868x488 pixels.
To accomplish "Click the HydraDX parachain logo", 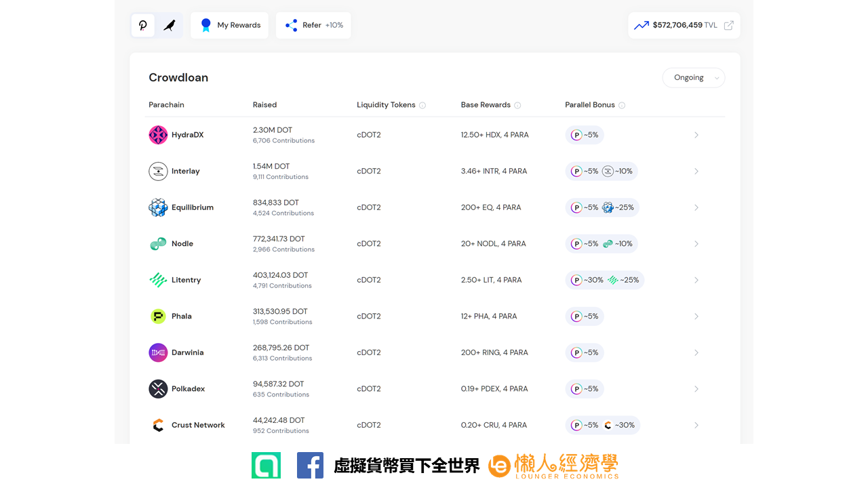I will point(158,135).
